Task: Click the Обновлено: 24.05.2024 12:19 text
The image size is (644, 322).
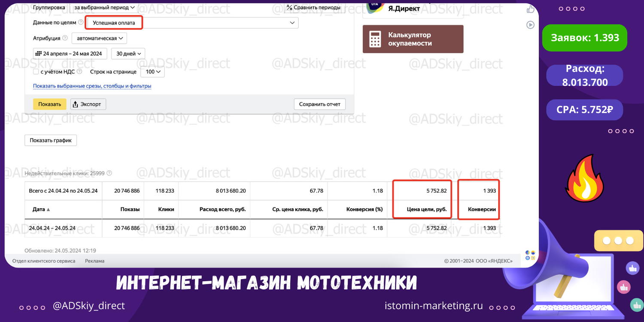Action: [x=60, y=250]
